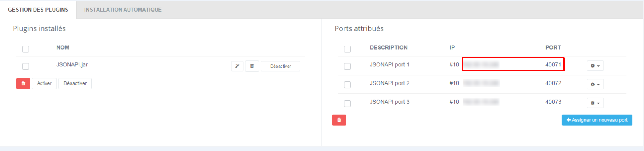
Task: Check the JSONAPI port 3 checkbox
Action: pos(347,104)
